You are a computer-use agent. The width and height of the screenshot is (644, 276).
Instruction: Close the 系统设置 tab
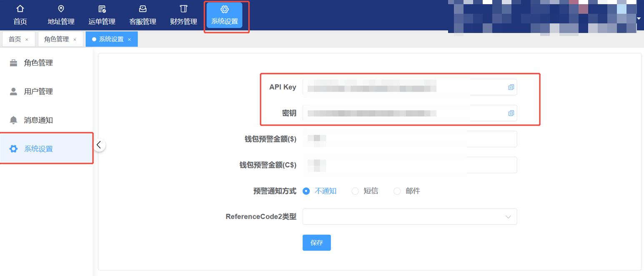129,40
